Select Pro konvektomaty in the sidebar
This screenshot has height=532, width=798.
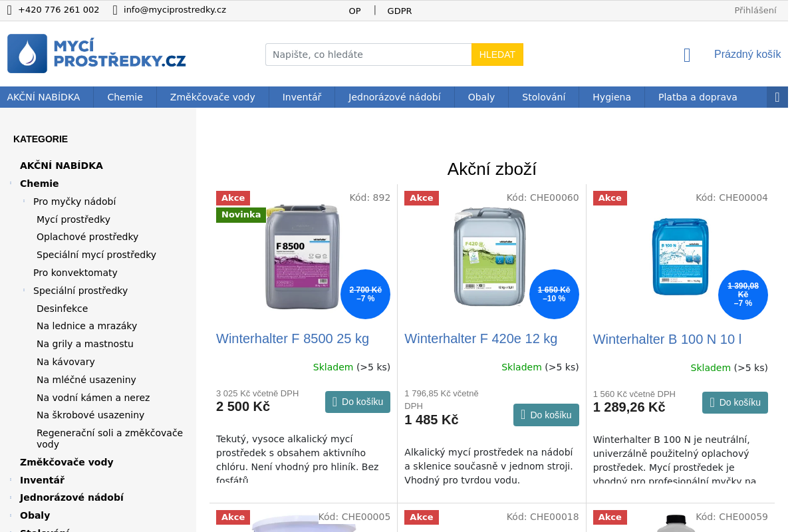click(75, 273)
